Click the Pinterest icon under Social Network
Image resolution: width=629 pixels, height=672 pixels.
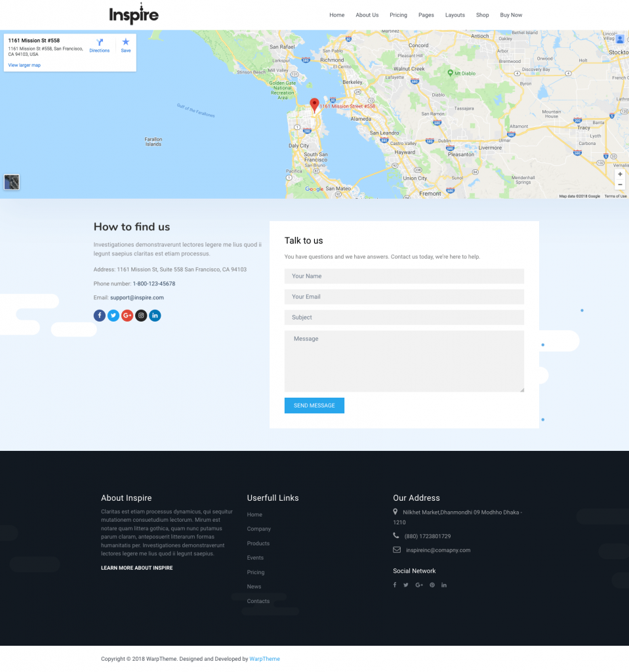point(432,585)
